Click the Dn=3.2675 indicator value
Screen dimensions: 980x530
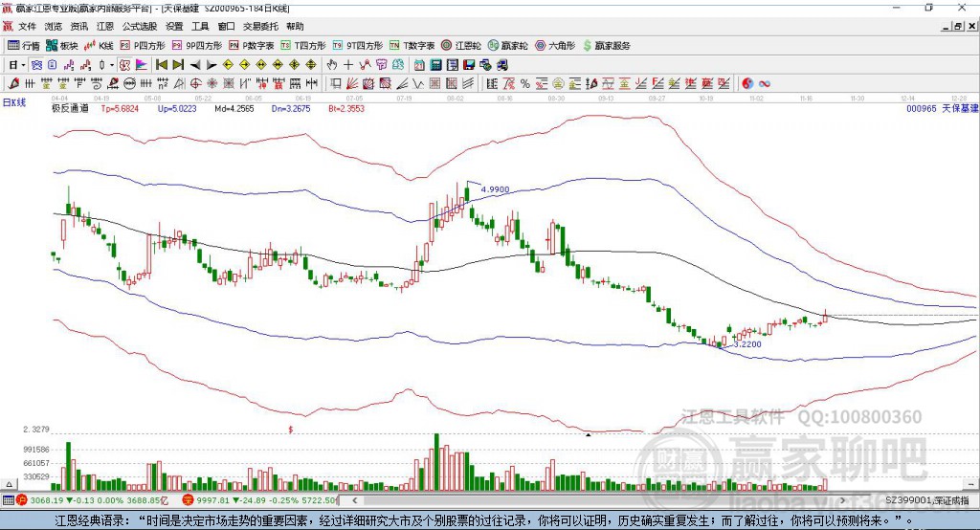tap(291, 109)
